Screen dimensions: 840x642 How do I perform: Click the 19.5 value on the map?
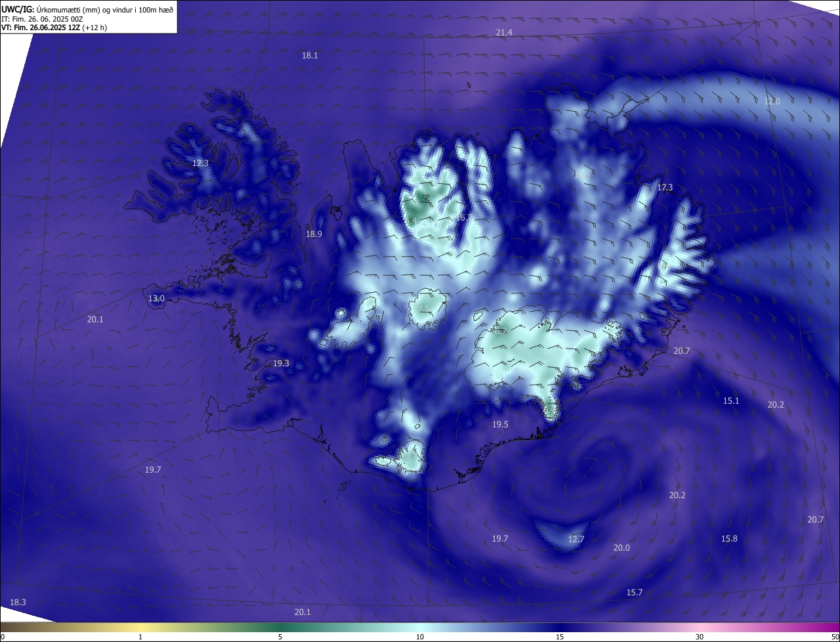pos(500,425)
